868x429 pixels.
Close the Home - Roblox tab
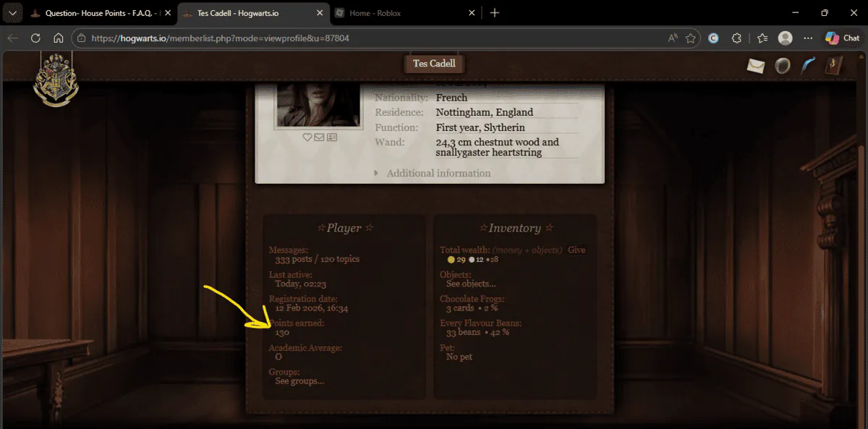[472, 13]
